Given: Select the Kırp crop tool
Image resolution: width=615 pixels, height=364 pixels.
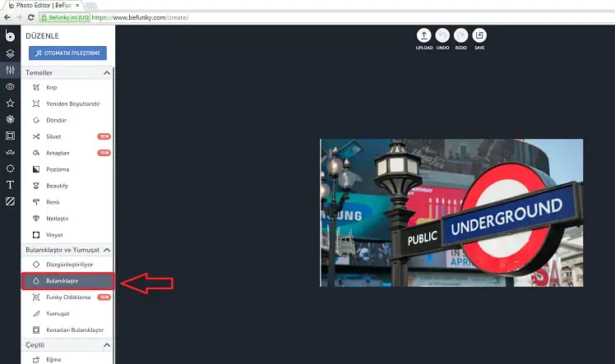Looking at the screenshot, I should coord(67,87).
